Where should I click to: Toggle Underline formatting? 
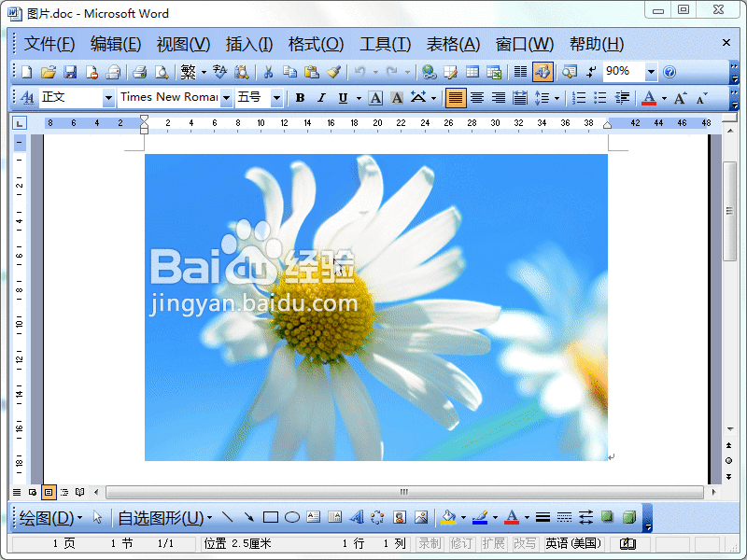343,98
